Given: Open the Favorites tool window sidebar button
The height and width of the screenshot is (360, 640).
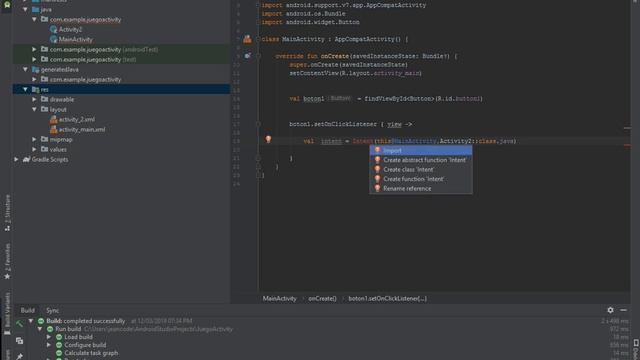Looking at the screenshot, I should click(x=7, y=261).
